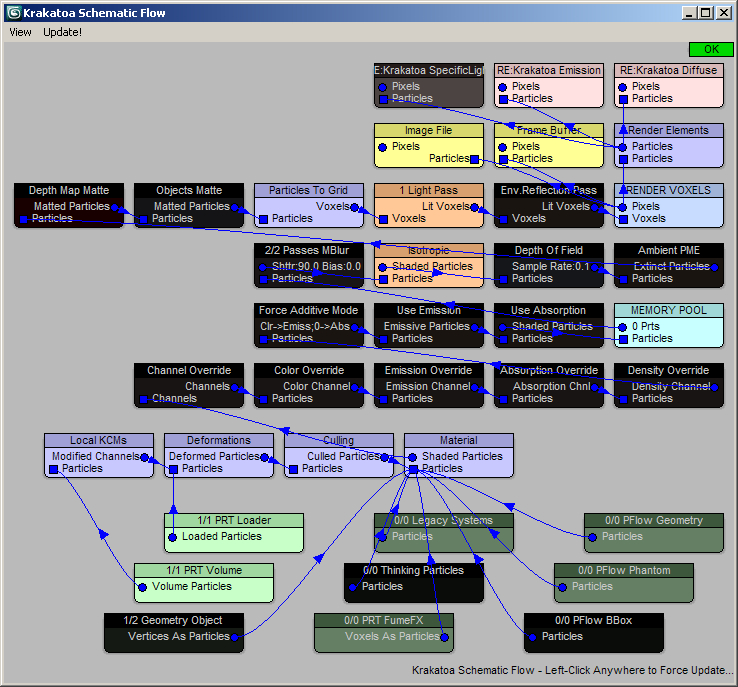Click Voxels output socket in Particles To Grid
The width and height of the screenshot is (738, 687).
tap(354, 207)
